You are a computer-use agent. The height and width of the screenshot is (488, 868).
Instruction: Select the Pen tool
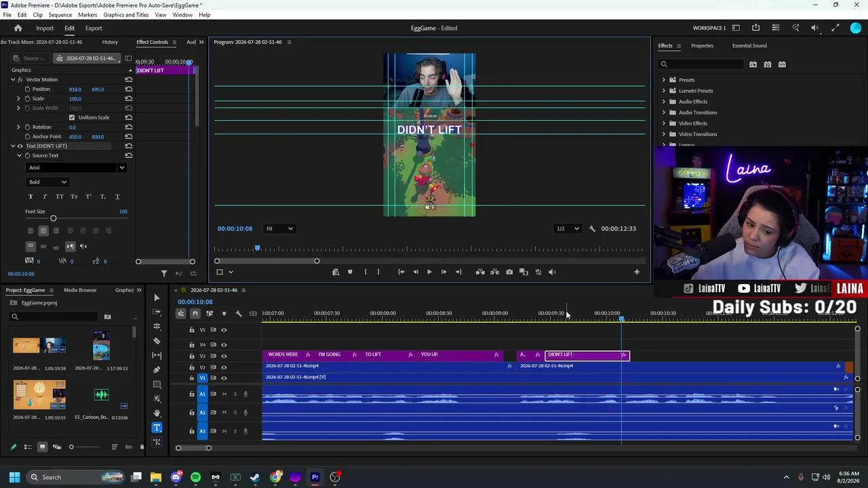click(x=157, y=369)
